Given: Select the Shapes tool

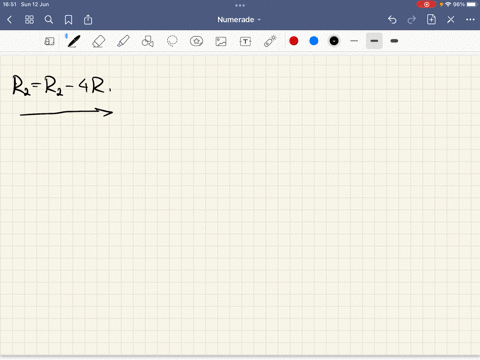Looking at the screenshot, I should (x=148, y=41).
